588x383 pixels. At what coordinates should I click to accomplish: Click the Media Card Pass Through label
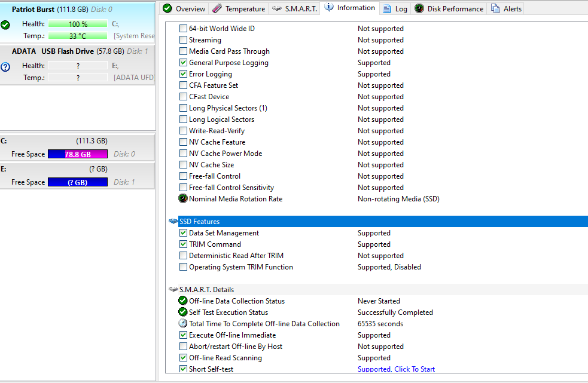229,51
